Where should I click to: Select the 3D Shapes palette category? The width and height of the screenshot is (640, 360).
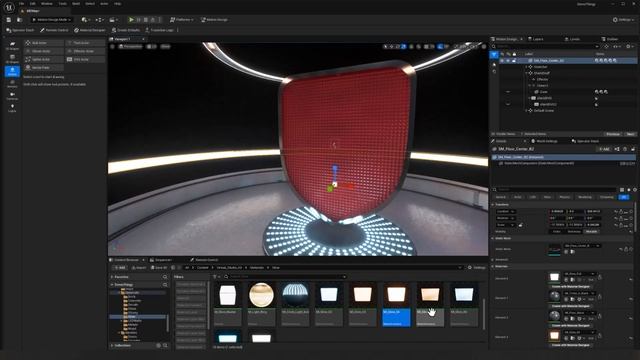(x=12, y=59)
